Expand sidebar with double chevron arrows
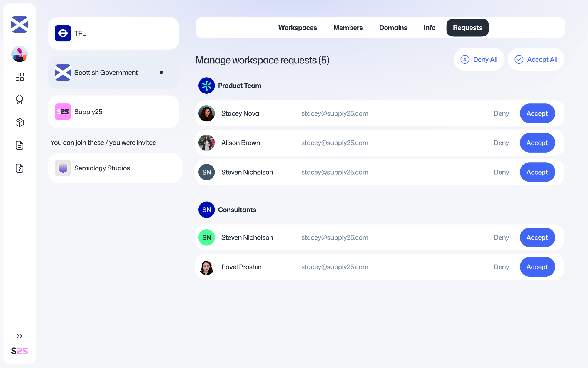This screenshot has height=368, width=588. tap(19, 336)
